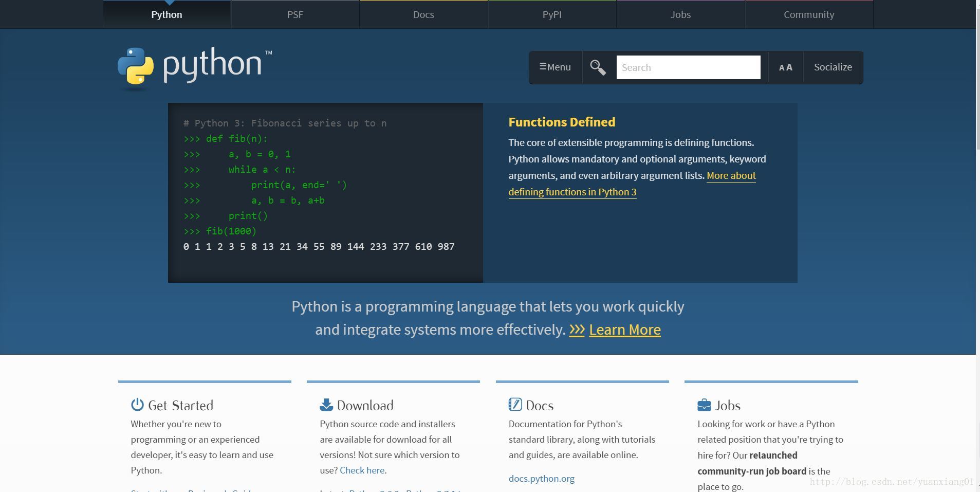Open the PyPI top tab
The image size is (980, 492).
tap(552, 14)
